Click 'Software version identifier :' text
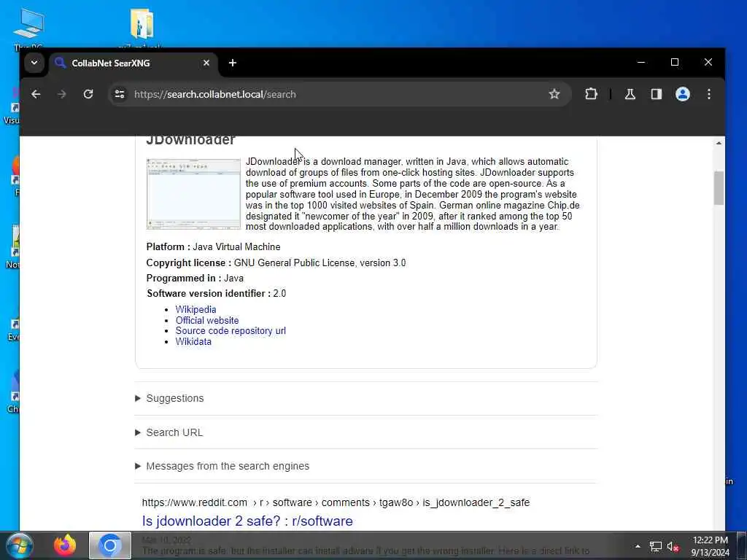 click(209, 294)
